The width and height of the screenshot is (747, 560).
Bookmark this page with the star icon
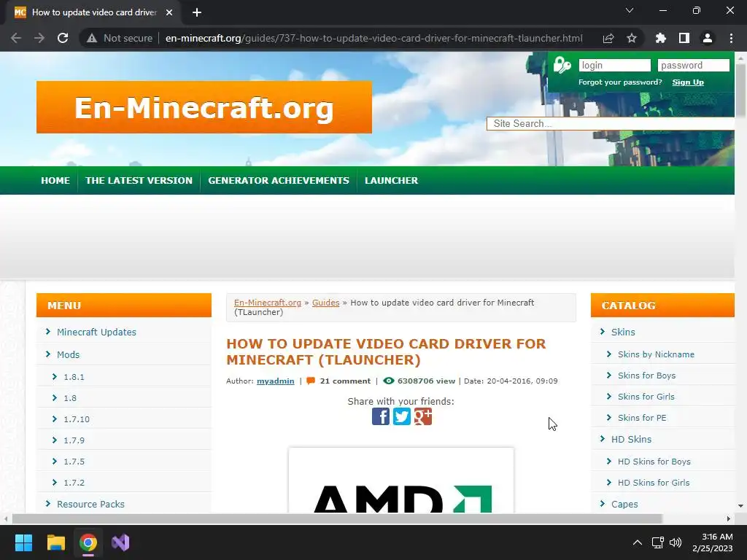(632, 38)
